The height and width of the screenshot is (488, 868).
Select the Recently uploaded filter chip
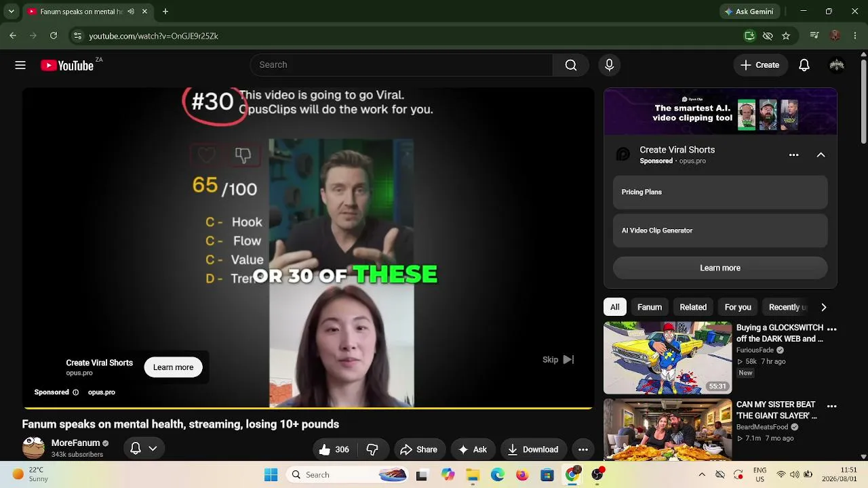pos(787,307)
